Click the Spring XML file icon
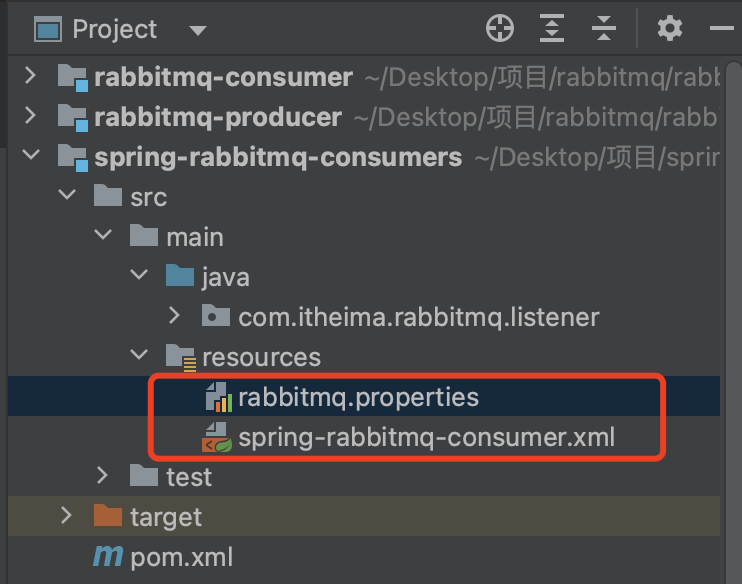Image resolution: width=742 pixels, height=584 pixels. pyautogui.click(x=217, y=438)
